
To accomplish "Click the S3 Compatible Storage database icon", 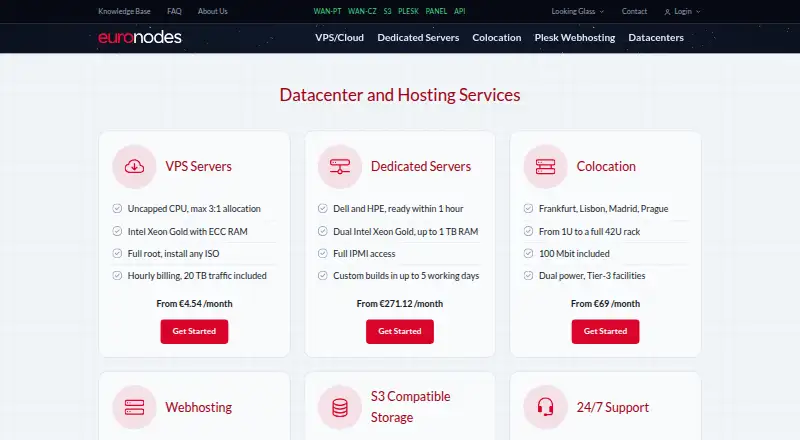I will 340,407.
